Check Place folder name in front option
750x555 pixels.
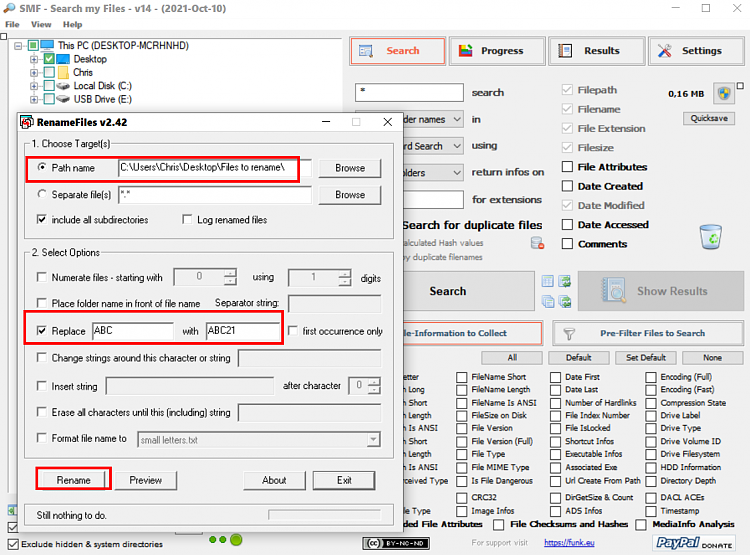pyautogui.click(x=42, y=303)
